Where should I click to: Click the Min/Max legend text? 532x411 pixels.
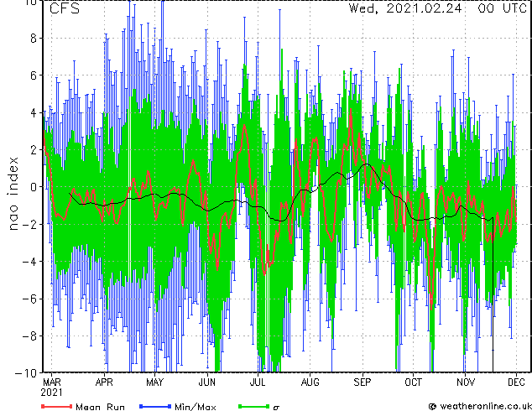tap(196, 407)
